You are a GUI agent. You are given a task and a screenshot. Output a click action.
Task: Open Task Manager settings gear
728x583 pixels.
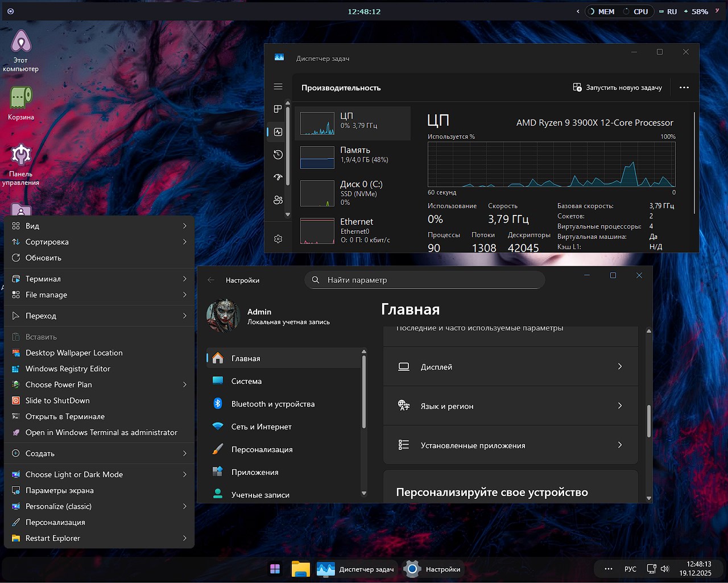click(x=278, y=238)
